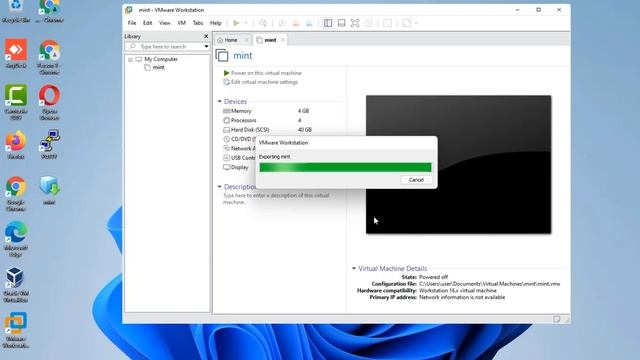Click the stretch guest toolbar icon
The width and height of the screenshot is (640, 360).
(406, 23)
